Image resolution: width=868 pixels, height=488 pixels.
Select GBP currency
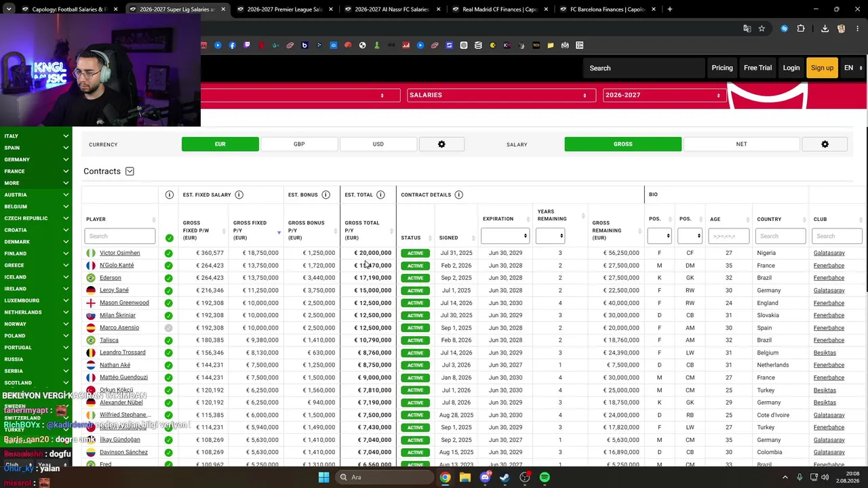point(299,144)
